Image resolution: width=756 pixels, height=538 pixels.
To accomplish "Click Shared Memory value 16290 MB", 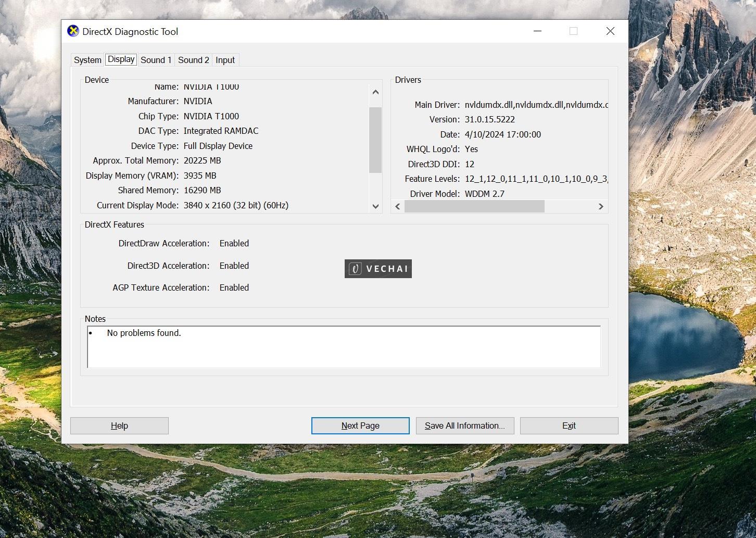I will (202, 190).
